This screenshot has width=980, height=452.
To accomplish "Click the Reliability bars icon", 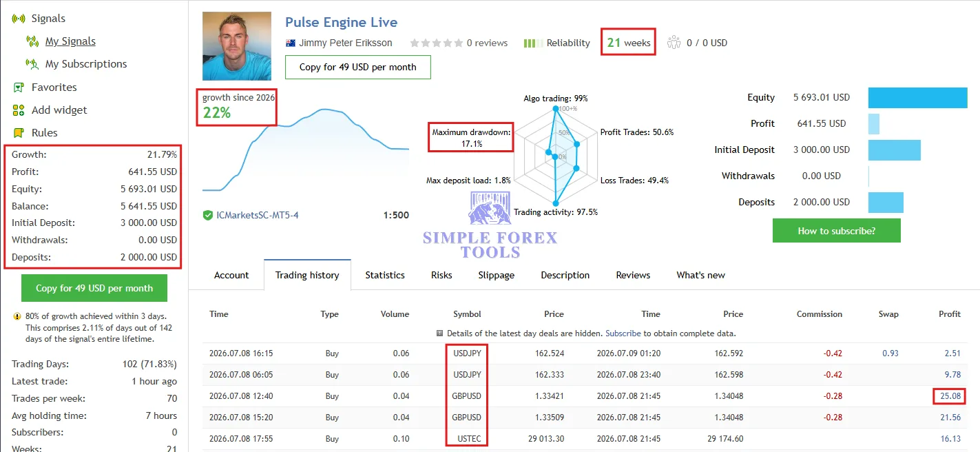I will [x=532, y=43].
